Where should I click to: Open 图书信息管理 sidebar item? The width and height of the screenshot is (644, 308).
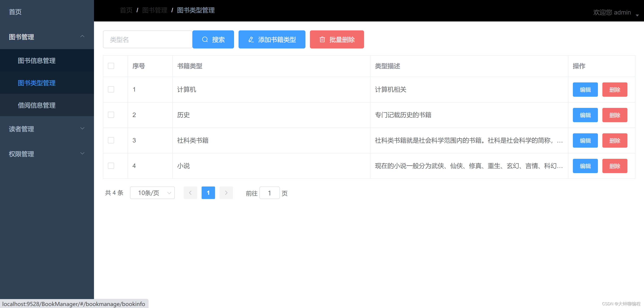tap(37, 60)
